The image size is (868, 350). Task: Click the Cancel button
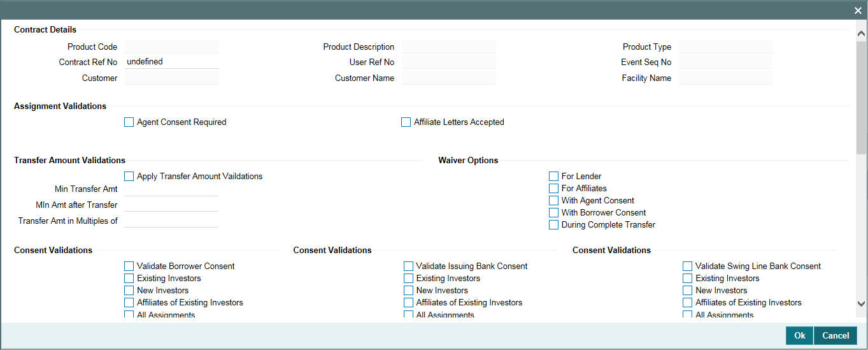point(836,335)
